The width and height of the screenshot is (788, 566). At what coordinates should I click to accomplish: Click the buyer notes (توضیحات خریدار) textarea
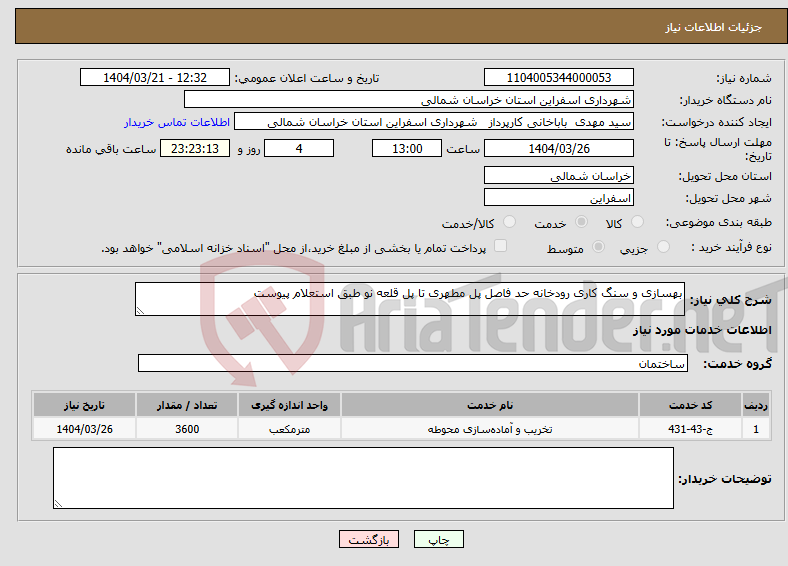point(363,478)
